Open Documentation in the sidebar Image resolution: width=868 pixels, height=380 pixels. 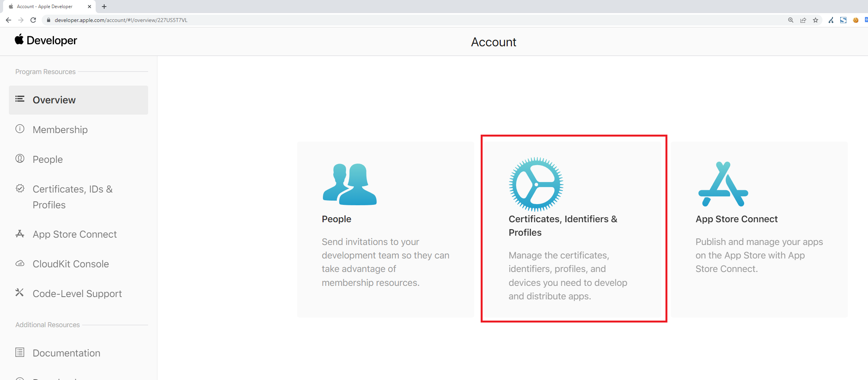(x=66, y=353)
